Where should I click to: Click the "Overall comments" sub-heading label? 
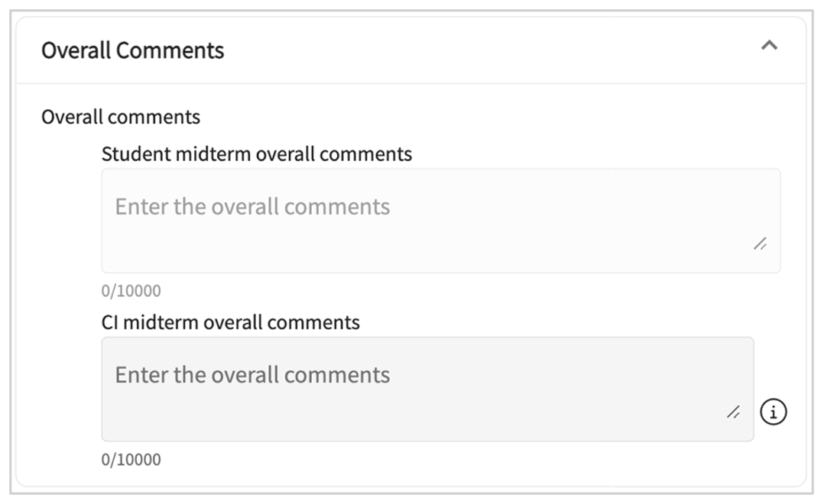[x=121, y=117]
